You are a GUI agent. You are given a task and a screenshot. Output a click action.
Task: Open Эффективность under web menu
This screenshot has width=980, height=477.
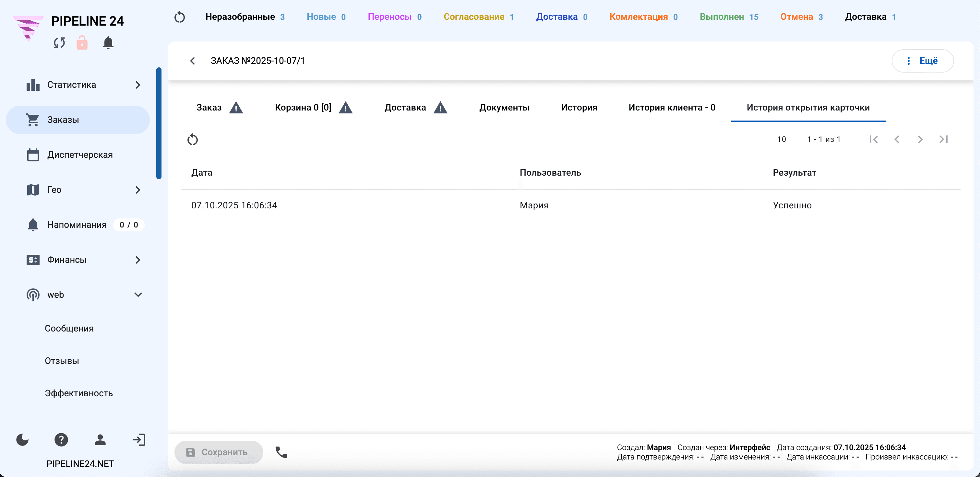pos(79,393)
